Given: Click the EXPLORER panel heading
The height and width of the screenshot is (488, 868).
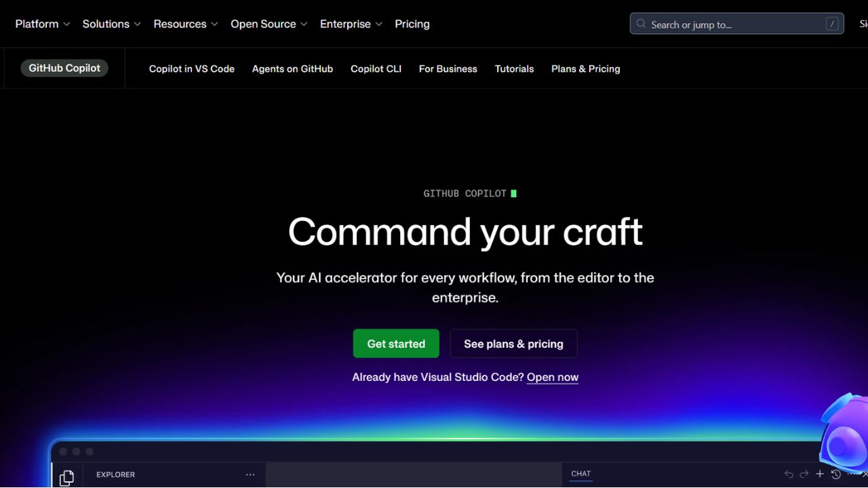Looking at the screenshot, I should click(116, 474).
